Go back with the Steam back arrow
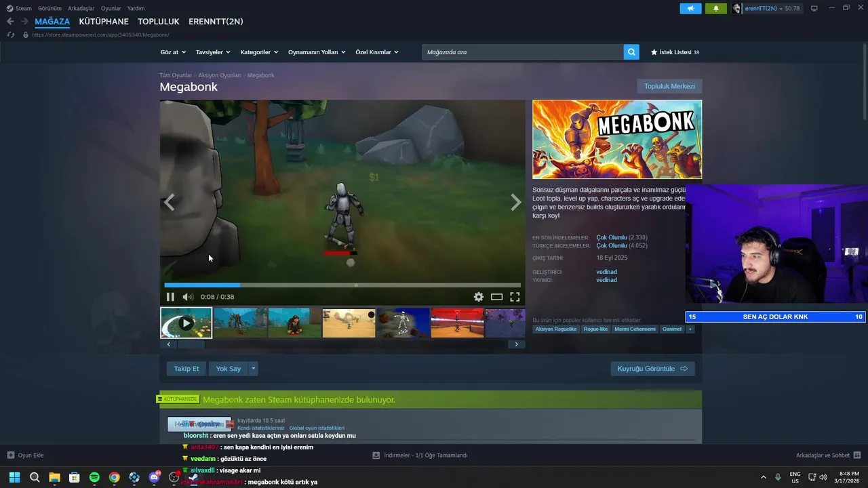Viewport: 868px width, 488px height. tap(10, 22)
